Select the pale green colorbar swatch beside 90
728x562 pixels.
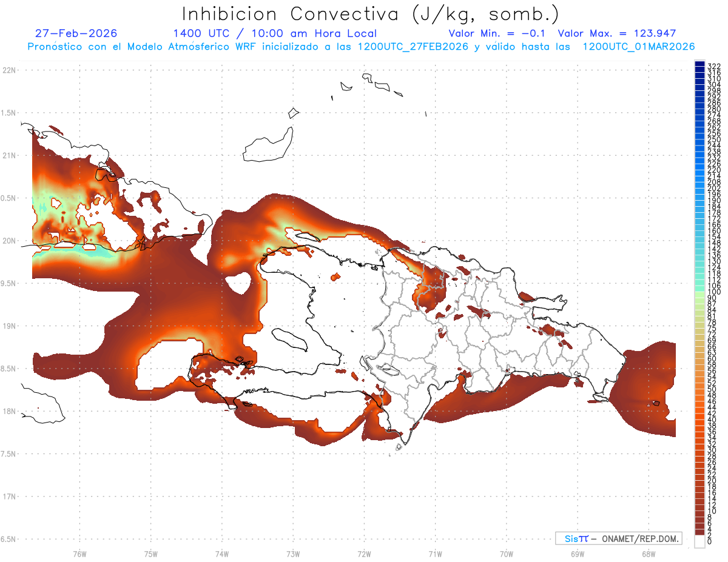[699, 295]
